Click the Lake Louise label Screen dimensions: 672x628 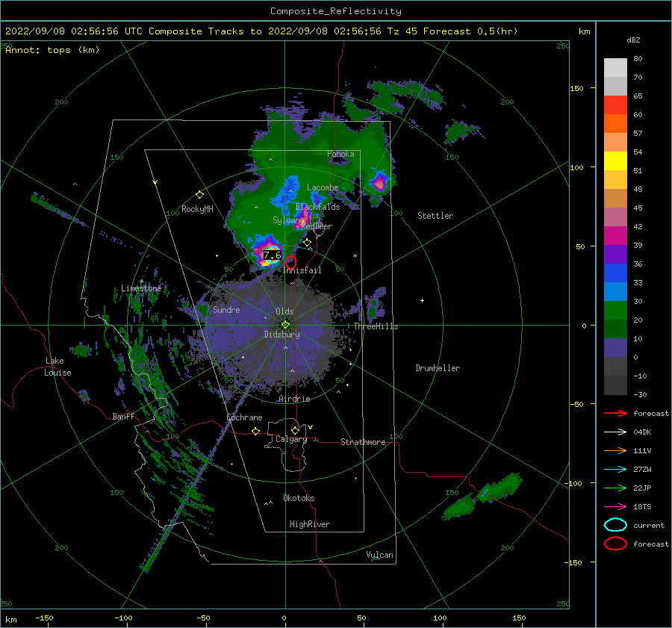[x=57, y=367]
